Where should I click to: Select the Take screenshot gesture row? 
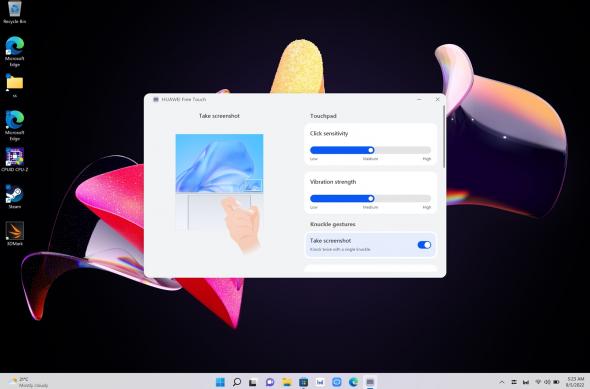pos(370,245)
